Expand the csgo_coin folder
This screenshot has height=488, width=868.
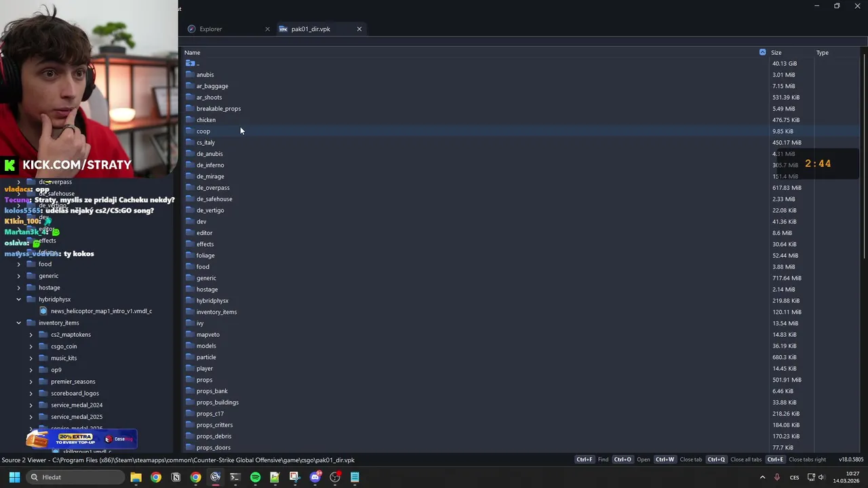(31, 346)
